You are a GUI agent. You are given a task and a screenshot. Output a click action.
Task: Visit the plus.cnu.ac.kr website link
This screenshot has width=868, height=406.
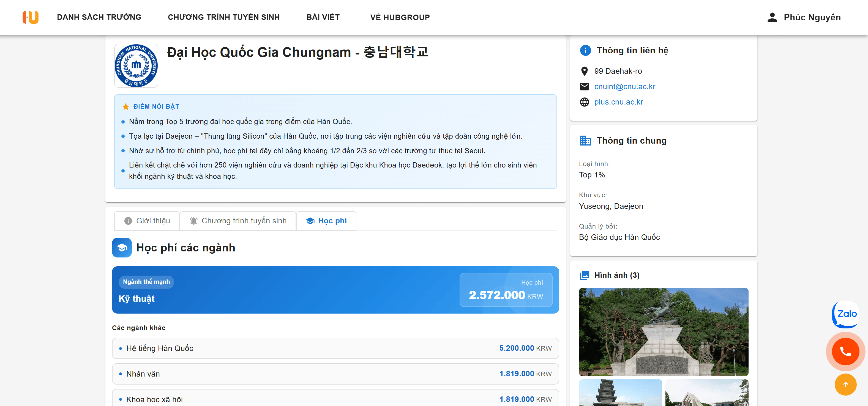click(618, 102)
